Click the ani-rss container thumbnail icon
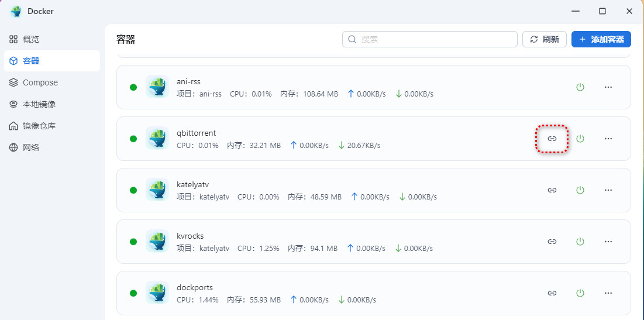Viewport: 644px width, 320px height. tap(157, 87)
